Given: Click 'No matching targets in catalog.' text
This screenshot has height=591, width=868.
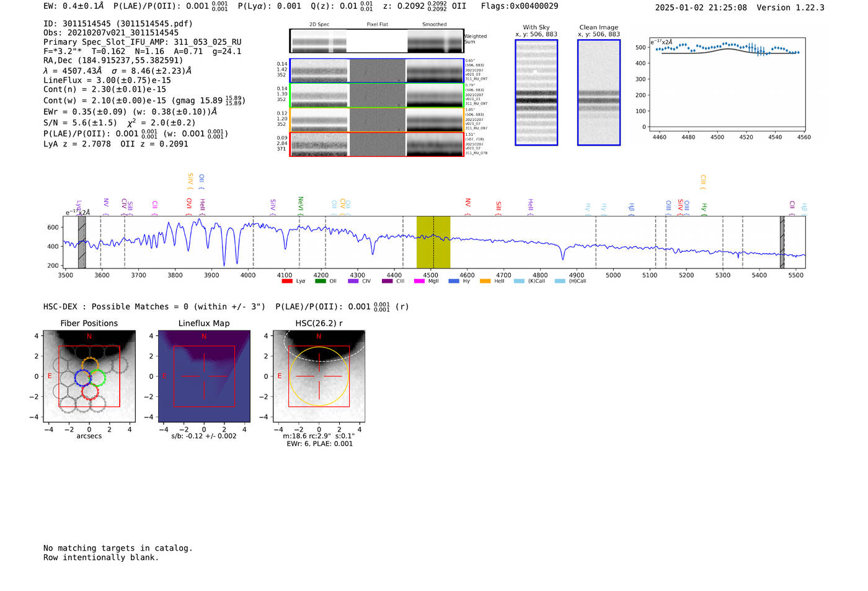Looking at the screenshot, I should point(118,548).
